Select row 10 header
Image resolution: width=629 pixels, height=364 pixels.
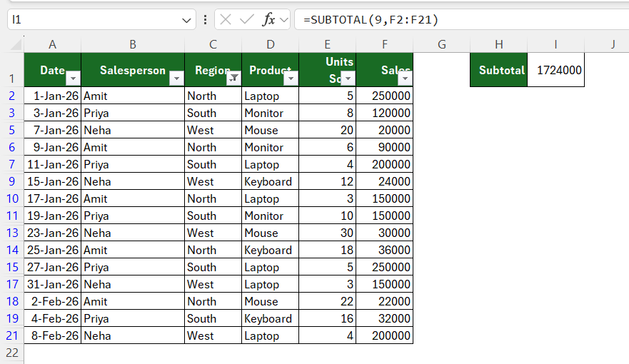tap(12, 199)
